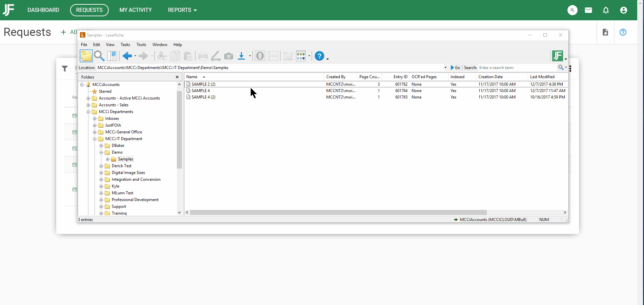
Task: Click the JustFOIA JF icon in Laserfiche toolbar
Action: click(x=557, y=56)
